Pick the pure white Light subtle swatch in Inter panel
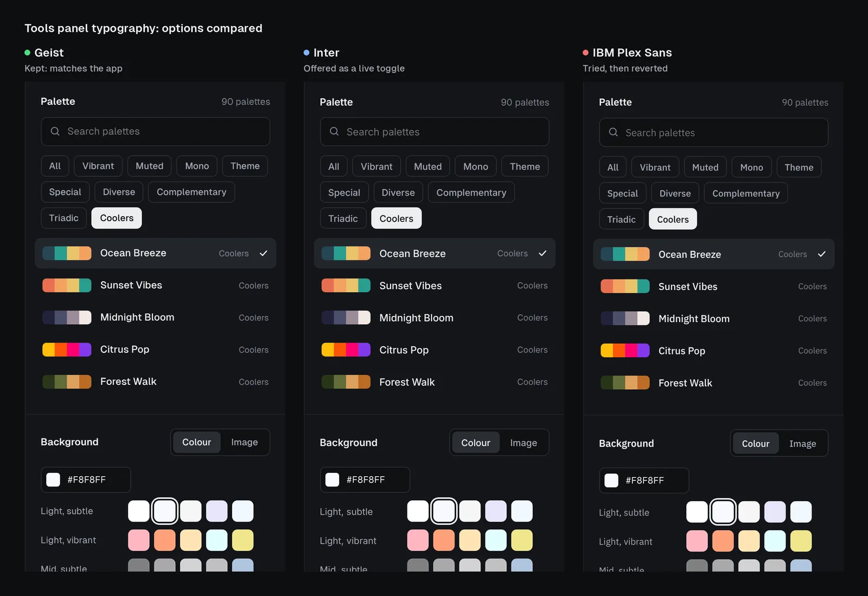Viewport: 868px width, 596px height. (418, 511)
